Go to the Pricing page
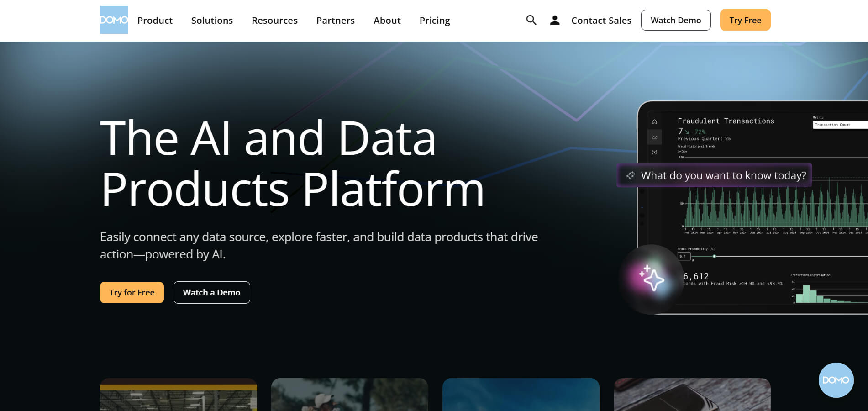This screenshot has height=411, width=868. 434,21
